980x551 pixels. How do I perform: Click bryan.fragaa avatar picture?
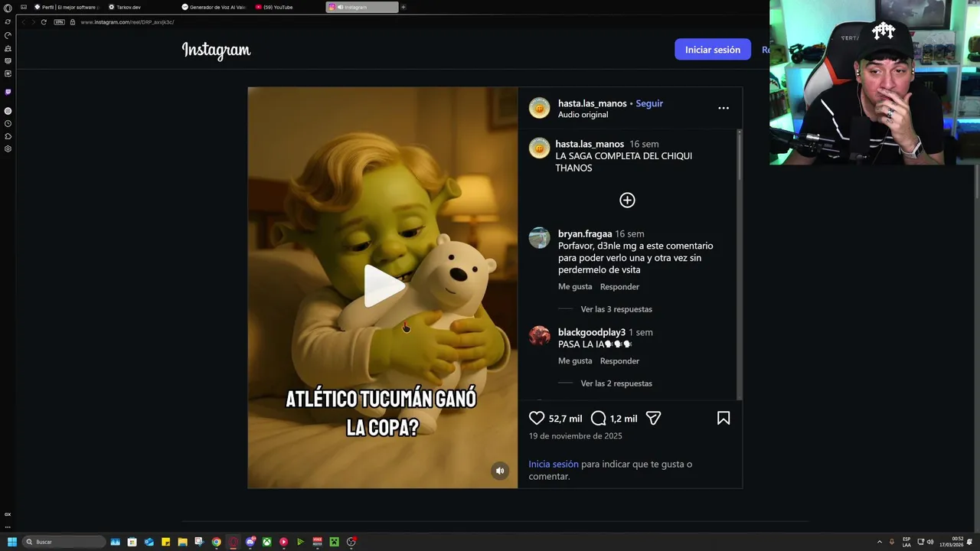[540, 238]
